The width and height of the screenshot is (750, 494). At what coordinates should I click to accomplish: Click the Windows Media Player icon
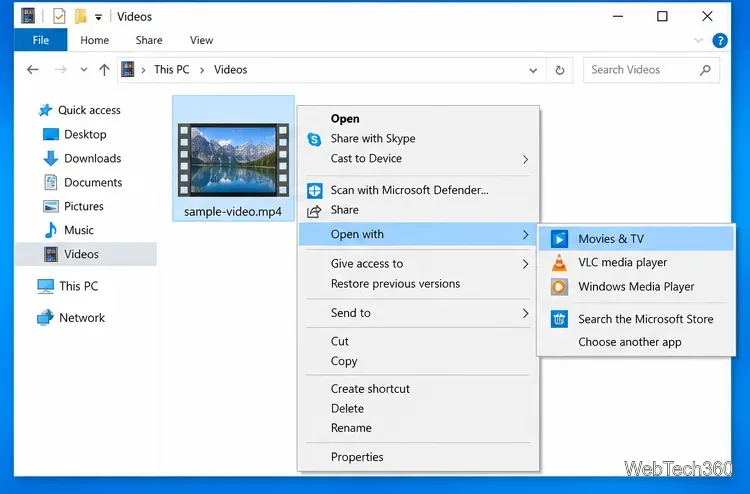pyautogui.click(x=559, y=287)
